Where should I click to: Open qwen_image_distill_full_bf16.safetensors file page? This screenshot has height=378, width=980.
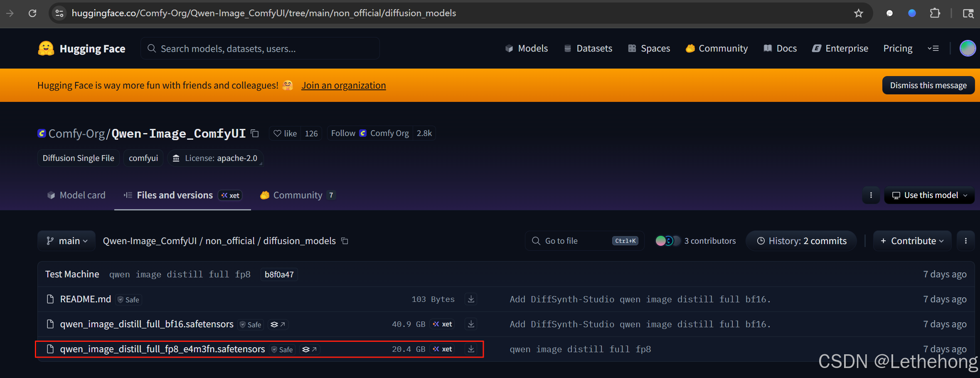pyautogui.click(x=147, y=324)
